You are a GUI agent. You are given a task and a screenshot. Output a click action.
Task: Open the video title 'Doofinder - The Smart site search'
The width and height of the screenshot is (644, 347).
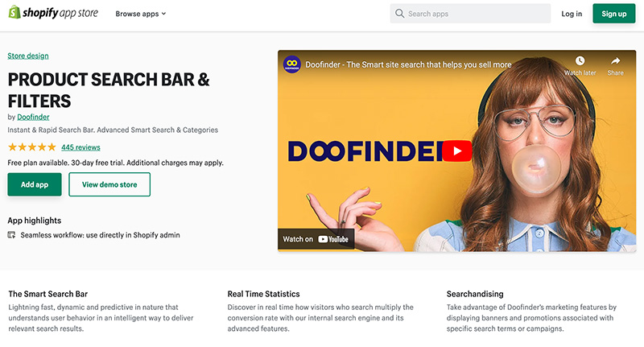(x=408, y=64)
